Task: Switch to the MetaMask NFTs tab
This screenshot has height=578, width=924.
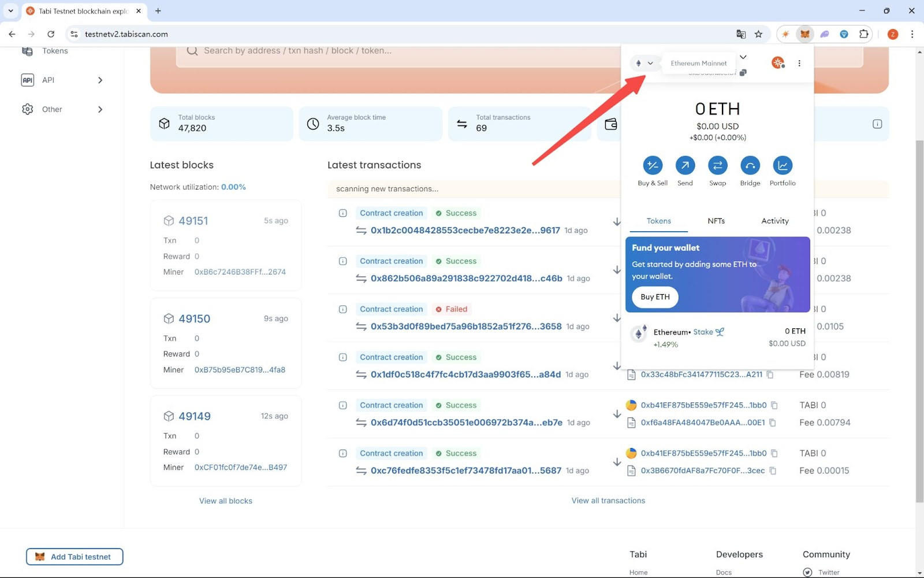Action: [716, 221]
